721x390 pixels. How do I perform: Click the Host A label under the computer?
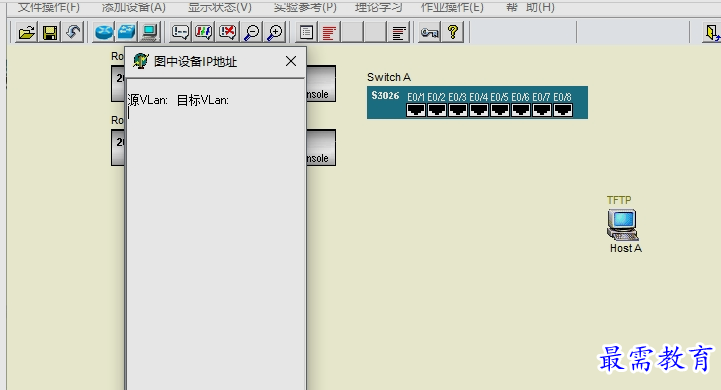[626, 248]
